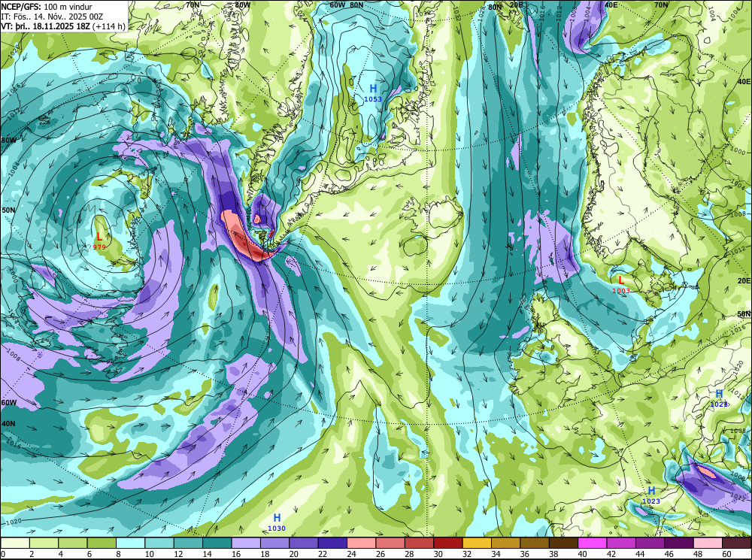Click the 50N latitude label on the left edge
The image size is (752, 560).
pyautogui.click(x=8, y=210)
